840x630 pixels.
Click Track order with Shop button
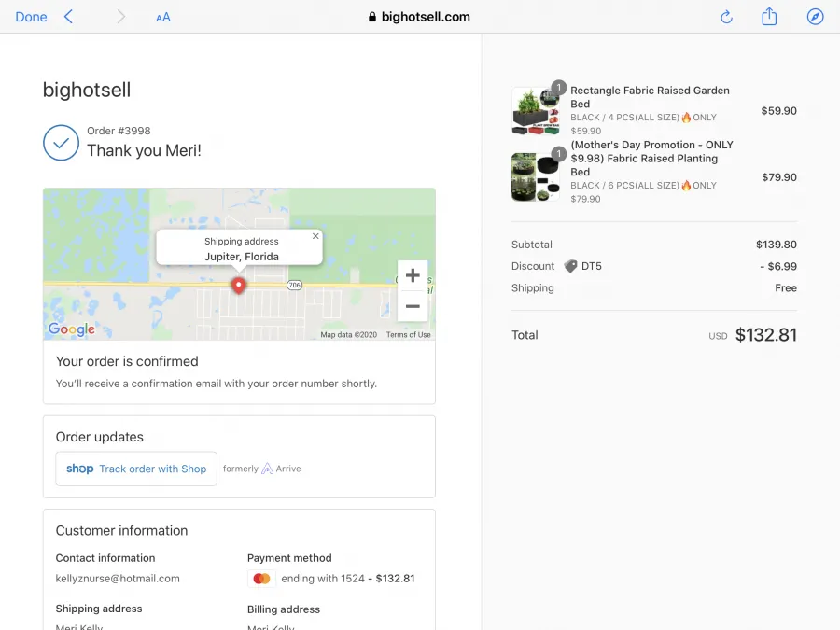(136, 469)
